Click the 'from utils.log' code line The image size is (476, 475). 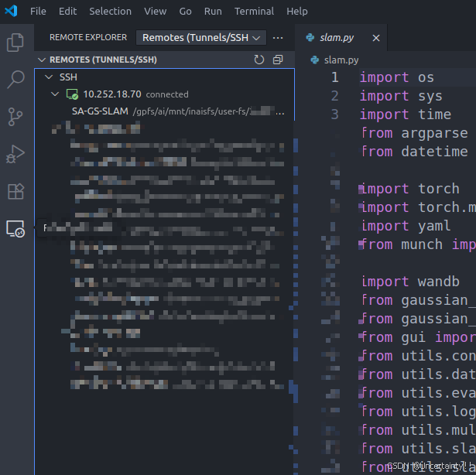tap(418, 412)
